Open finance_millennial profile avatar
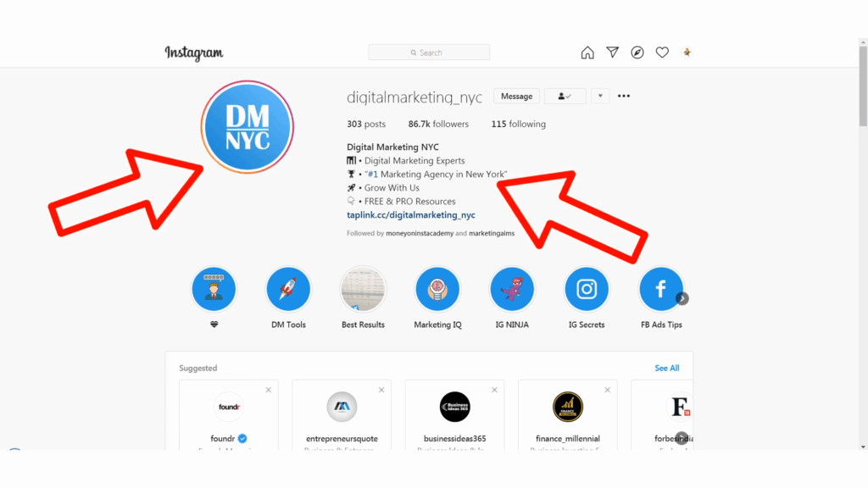The height and width of the screenshot is (488, 868). [567, 407]
